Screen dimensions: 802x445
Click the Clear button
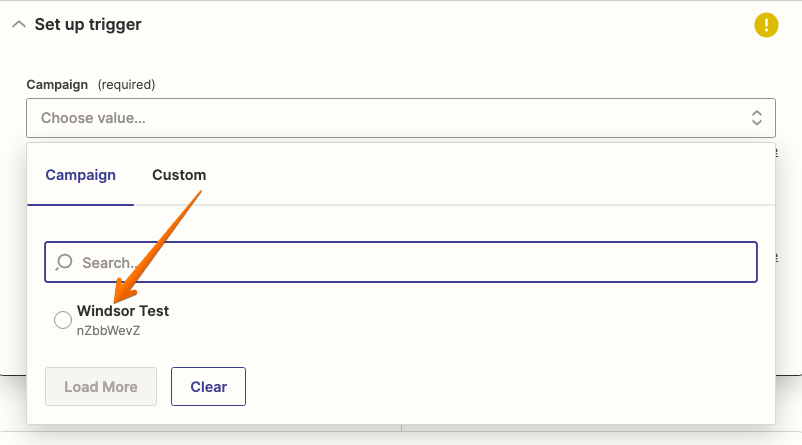tap(208, 387)
